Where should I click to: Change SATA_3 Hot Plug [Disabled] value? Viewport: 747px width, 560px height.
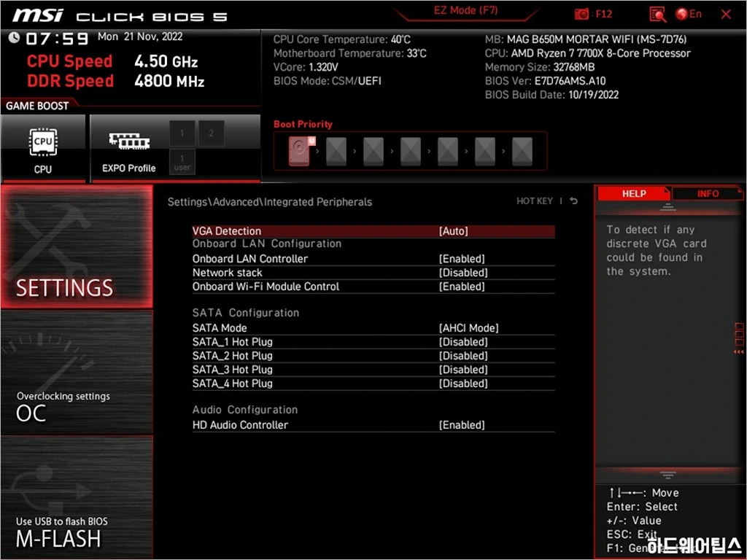point(463,369)
